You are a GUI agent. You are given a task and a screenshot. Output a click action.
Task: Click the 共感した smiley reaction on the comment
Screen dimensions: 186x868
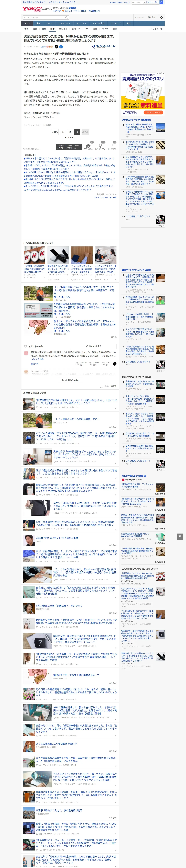pyautogui.click(x=78, y=364)
